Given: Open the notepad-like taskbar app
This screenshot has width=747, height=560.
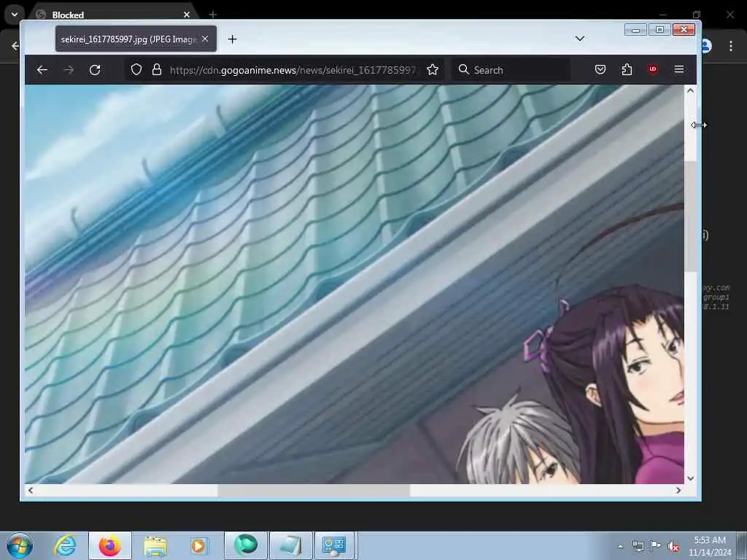Looking at the screenshot, I should [x=291, y=545].
